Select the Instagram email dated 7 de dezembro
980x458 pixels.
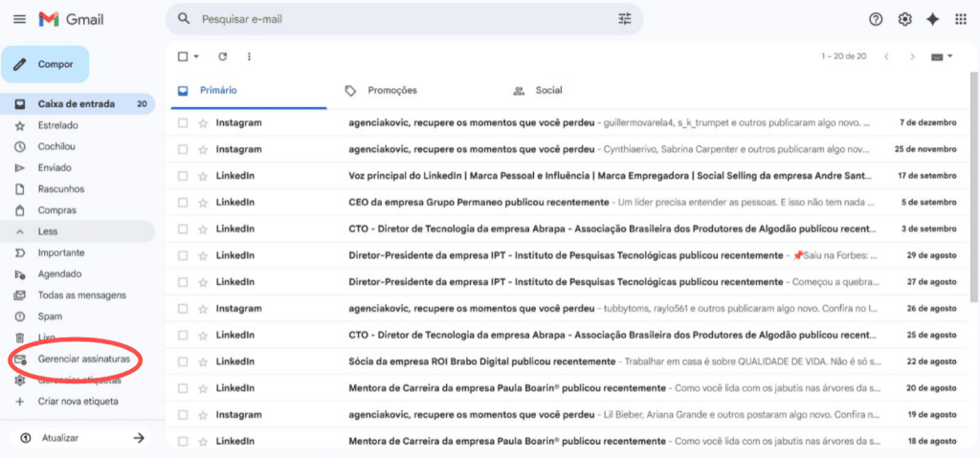coord(183,123)
